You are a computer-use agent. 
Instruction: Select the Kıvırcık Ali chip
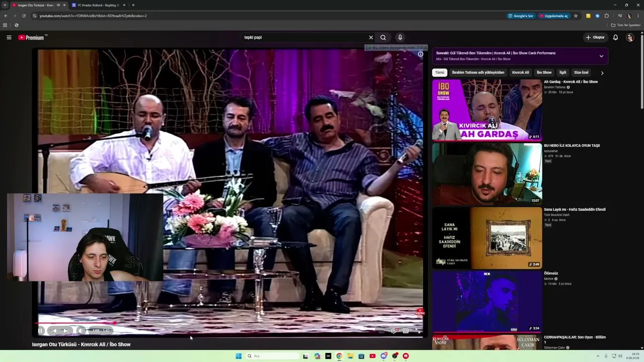click(520, 72)
